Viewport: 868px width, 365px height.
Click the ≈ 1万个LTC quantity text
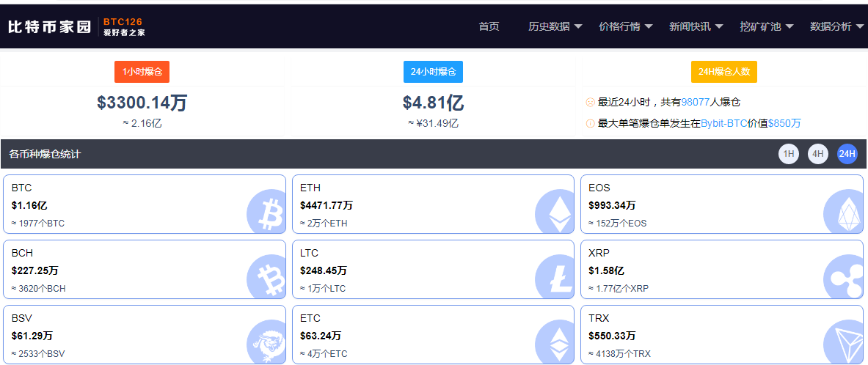click(324, 289)
